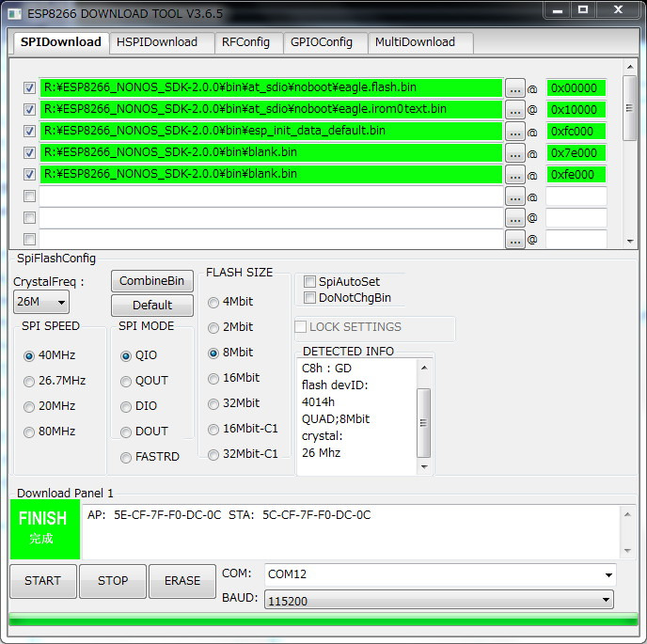This screenshot has height=644, width=647.
Task: Click the CombineBin button
Action: 151,281
